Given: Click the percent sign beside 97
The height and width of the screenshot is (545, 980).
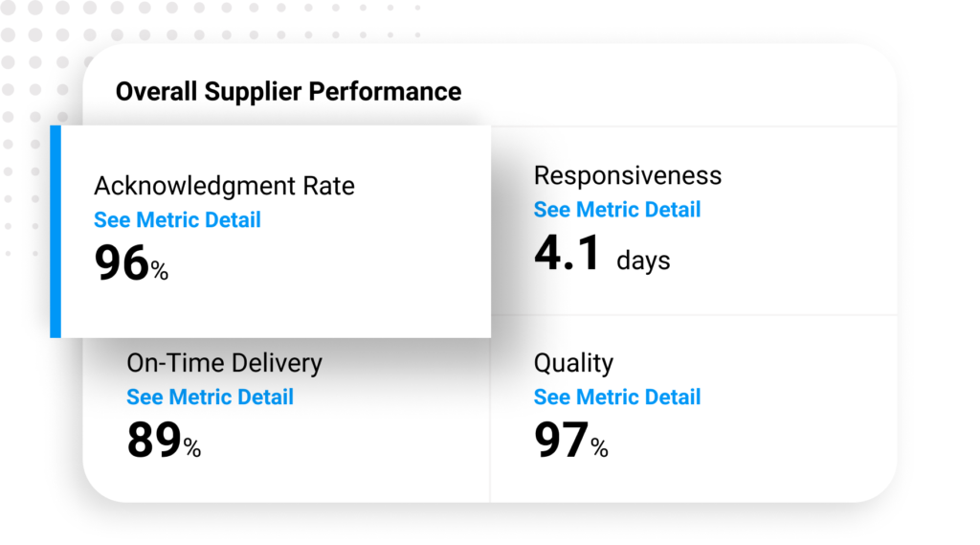Looking at the screenshot, I should pyautogui.click(x=599, y=448).
